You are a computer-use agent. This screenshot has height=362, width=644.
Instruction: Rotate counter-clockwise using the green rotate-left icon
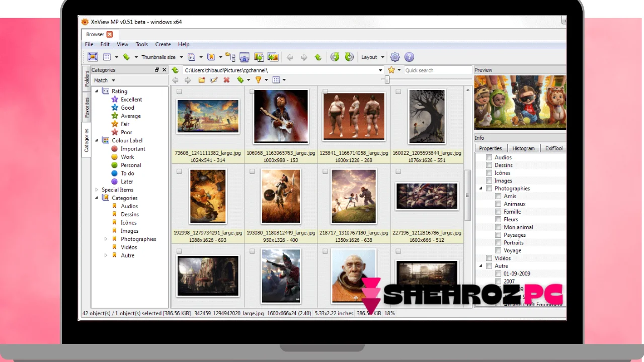pos(335,57)
